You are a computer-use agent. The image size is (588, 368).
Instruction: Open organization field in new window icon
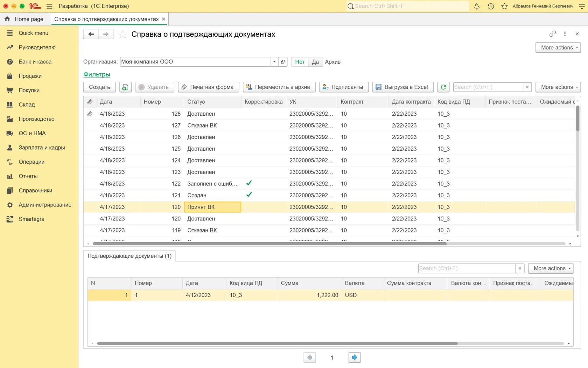point(283,62)
